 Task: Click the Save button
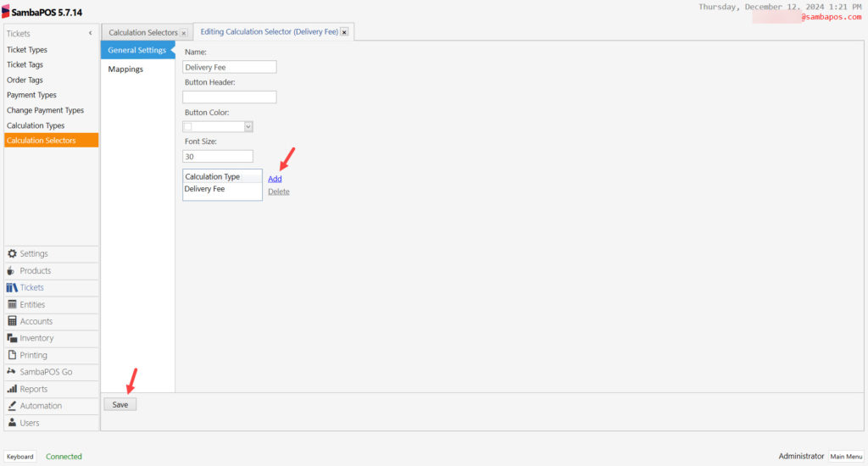(120, 404)
